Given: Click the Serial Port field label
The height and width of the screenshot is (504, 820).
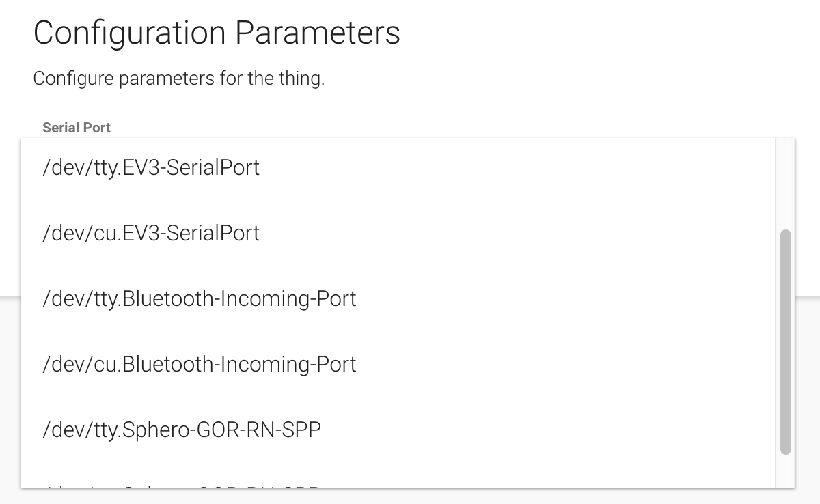Looking at the screenshot, I should (77, 128).
